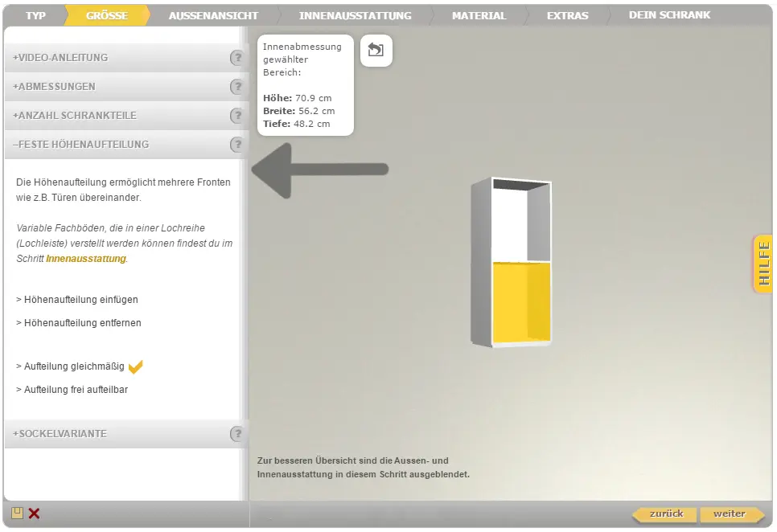This screenshot has width=777, height=532.
Task: Switch to the Aussenansicht tab
Action: coord(213,16)
